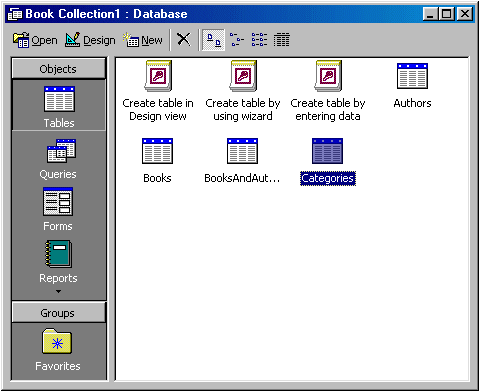Switch to List view button
This screenshot has width=480, height=392.
259,40
